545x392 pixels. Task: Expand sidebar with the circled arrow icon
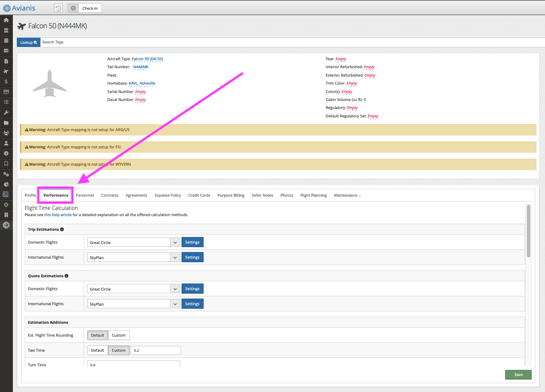click(x=6, y=225)
